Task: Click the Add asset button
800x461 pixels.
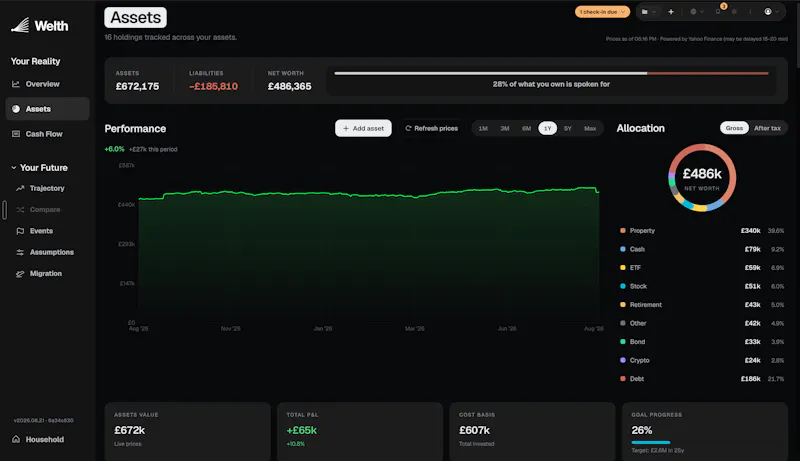Action: (x=363, y=129)
